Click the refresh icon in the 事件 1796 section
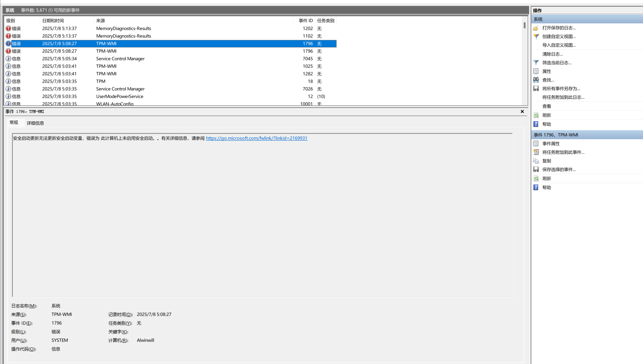Viewport: 643px width, 364px height. click(536, 178)
